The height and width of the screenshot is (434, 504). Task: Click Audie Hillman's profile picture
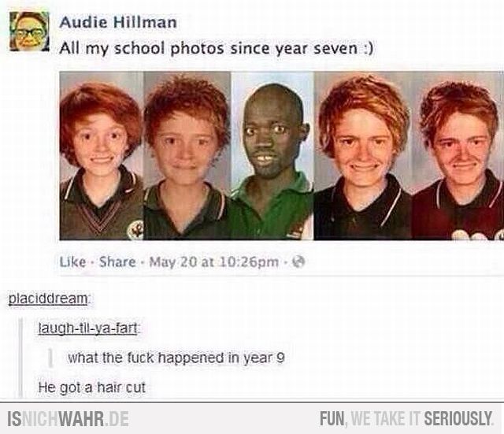pyautogui.click(x=29, y=32)
